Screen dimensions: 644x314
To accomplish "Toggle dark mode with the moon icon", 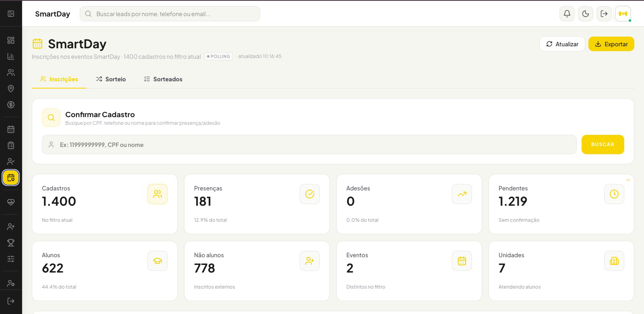I will click(x=586, y=14).
